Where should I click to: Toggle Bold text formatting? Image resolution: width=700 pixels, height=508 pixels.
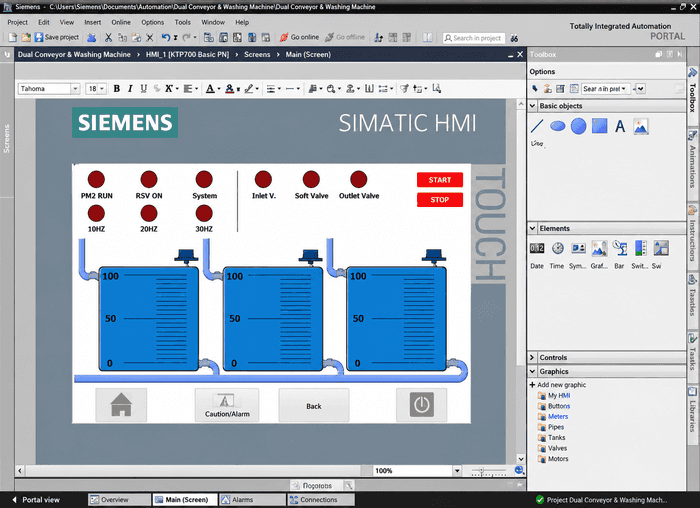117,89
